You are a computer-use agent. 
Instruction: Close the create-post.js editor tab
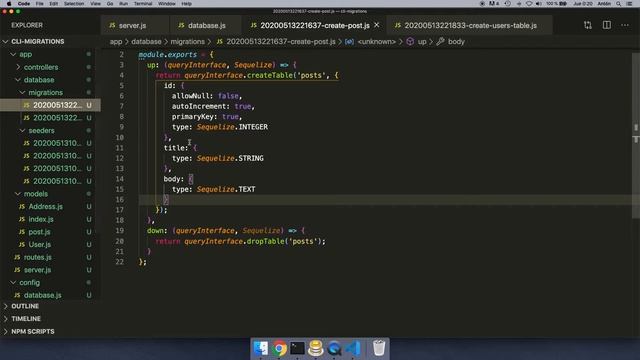pyautogui.click(x=377, y=25)
